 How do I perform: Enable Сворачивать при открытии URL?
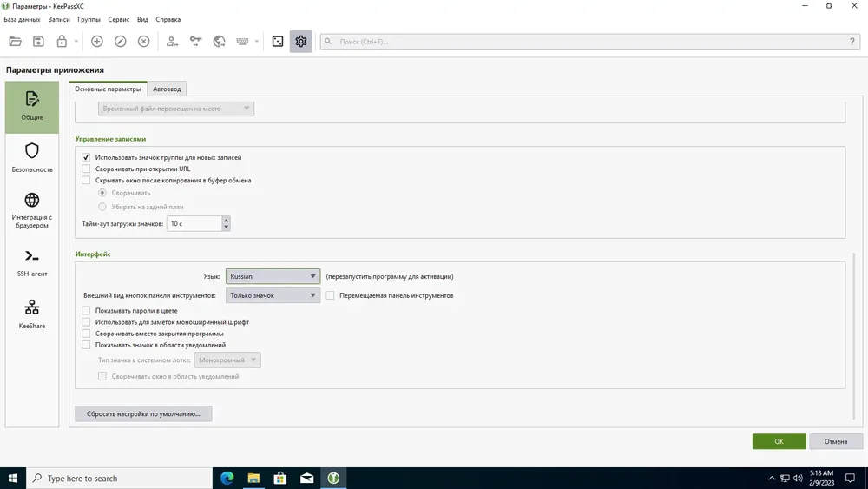pos(86,169)
